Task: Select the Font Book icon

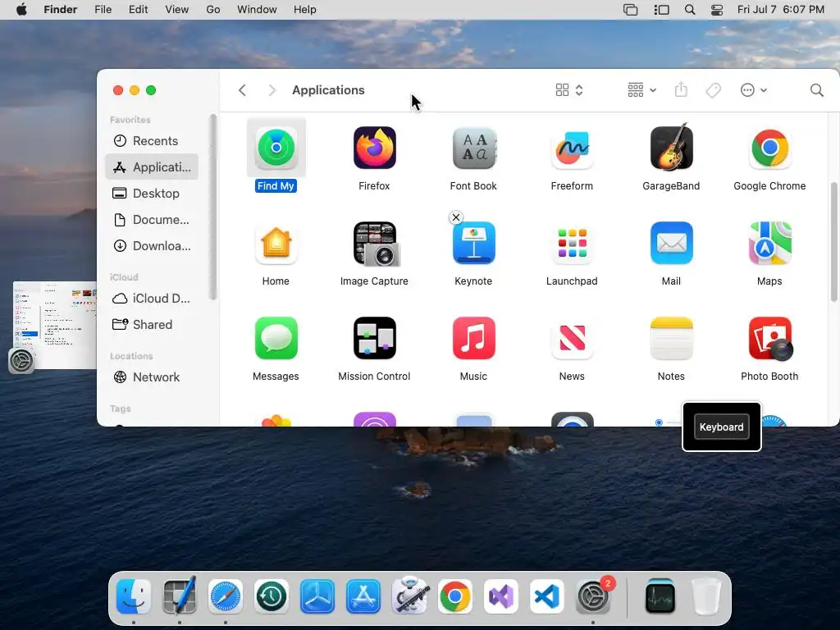Action: pos(473,148)
